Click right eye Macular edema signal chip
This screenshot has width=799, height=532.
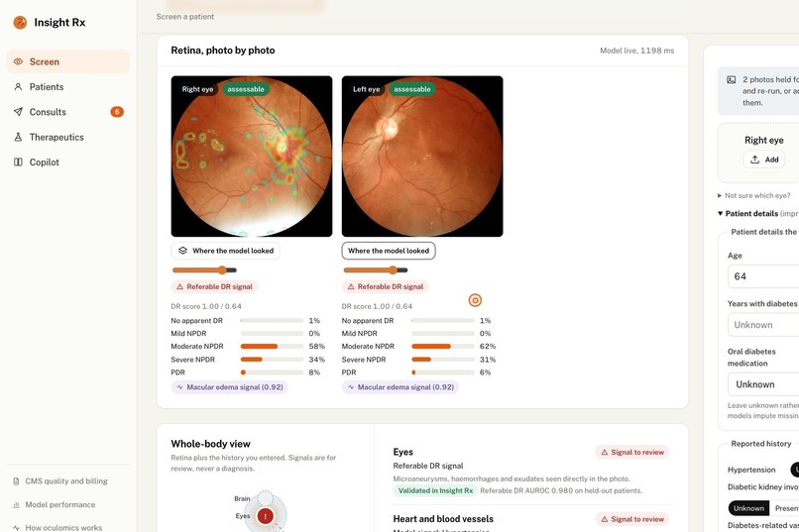pyautogui.click(x=230, y=387)
